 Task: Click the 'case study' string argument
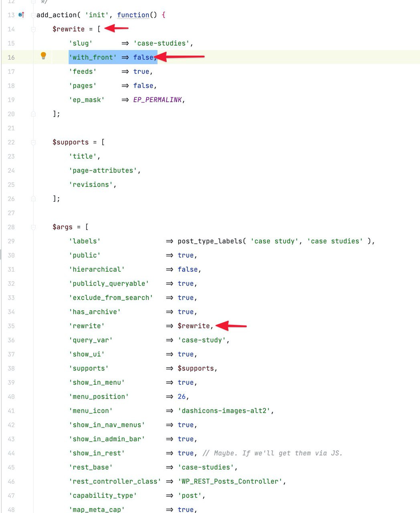275,241
